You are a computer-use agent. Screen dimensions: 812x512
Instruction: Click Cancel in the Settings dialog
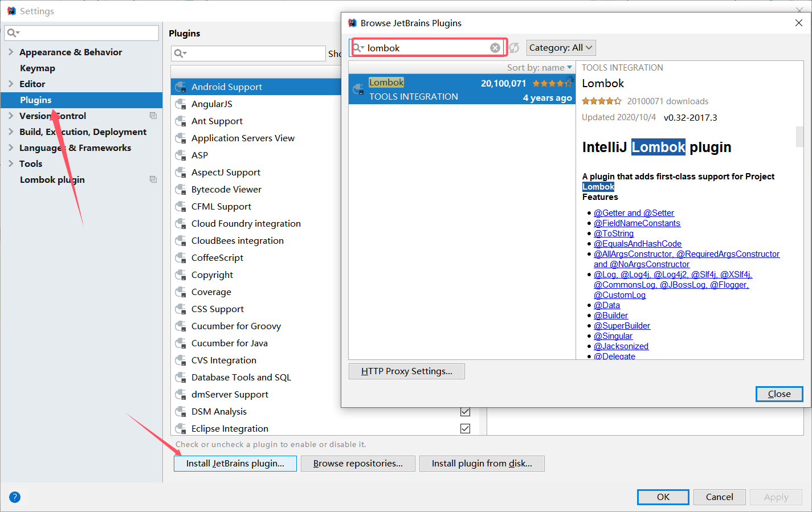(x=720, y=497)
